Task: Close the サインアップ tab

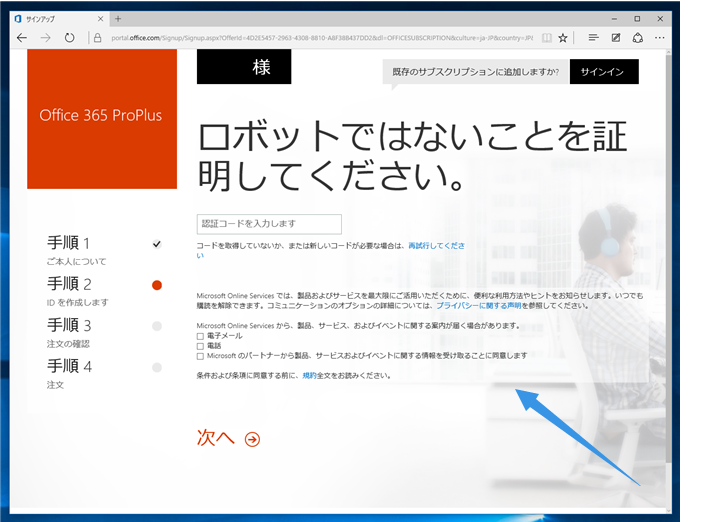Action: click(x=100, y=19)
